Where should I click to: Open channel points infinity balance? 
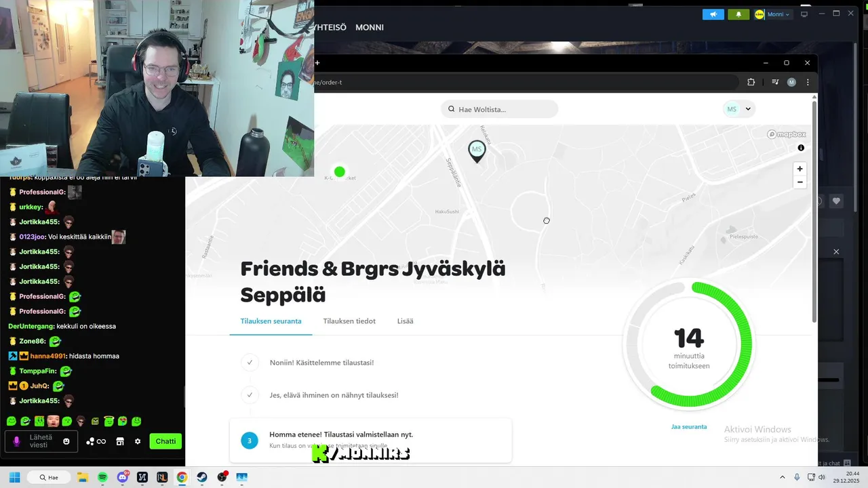click(x=96, y=441)
